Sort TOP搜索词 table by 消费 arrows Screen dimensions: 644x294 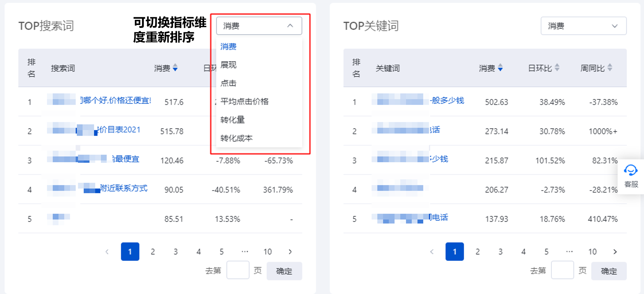[175, 68]
